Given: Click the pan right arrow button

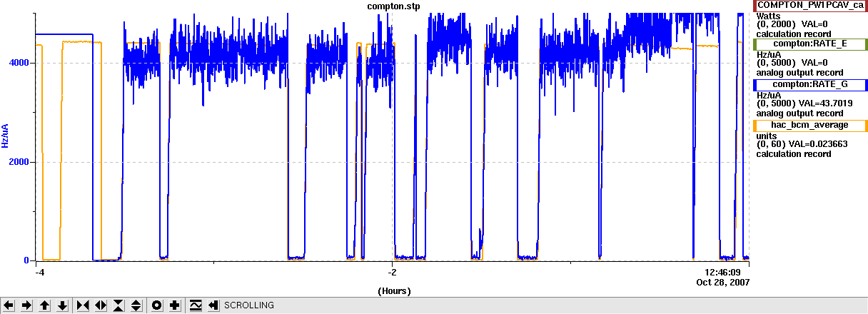Looking at the screenshot, I should (27, 305).
